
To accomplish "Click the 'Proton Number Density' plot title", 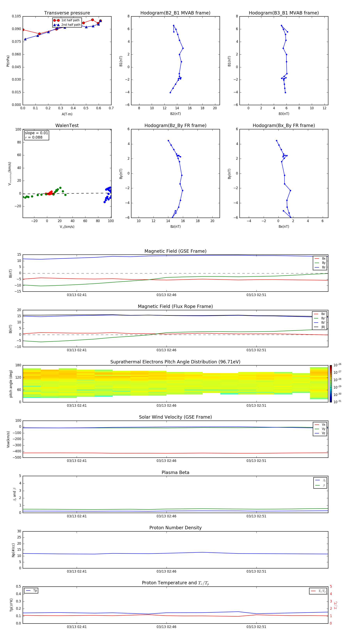I will pyautogui.click(x=175, y=528).
